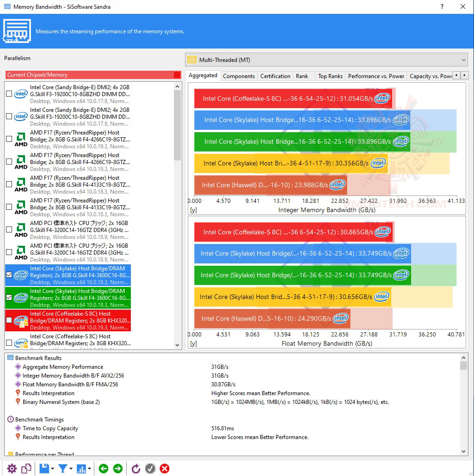Viewport: 474px width, 476px height.
Task: Go back with the green left arrow
Action: (x=104, y=469)
